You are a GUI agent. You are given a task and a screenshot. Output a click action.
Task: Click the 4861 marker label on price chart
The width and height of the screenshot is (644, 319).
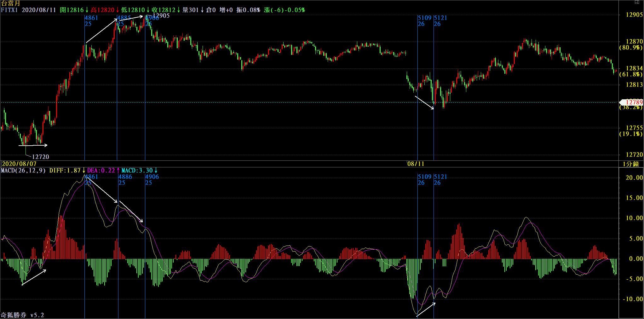92,18
